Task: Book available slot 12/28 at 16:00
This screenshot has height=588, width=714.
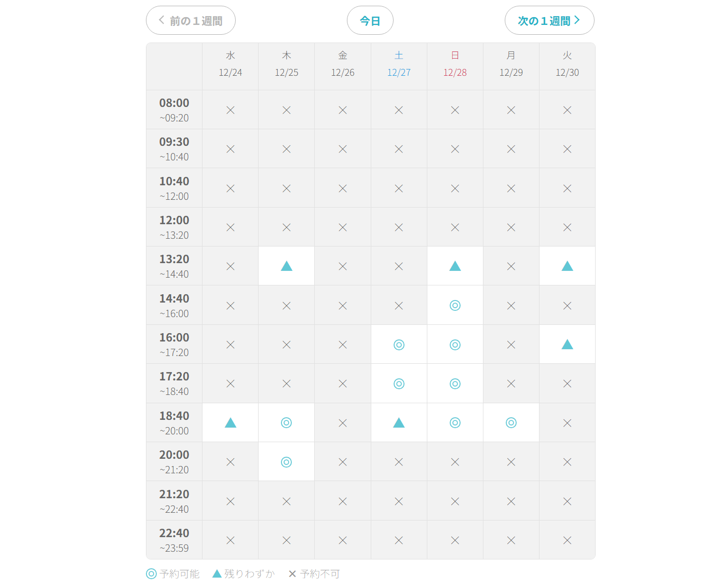Action: [x=455, y=345]
